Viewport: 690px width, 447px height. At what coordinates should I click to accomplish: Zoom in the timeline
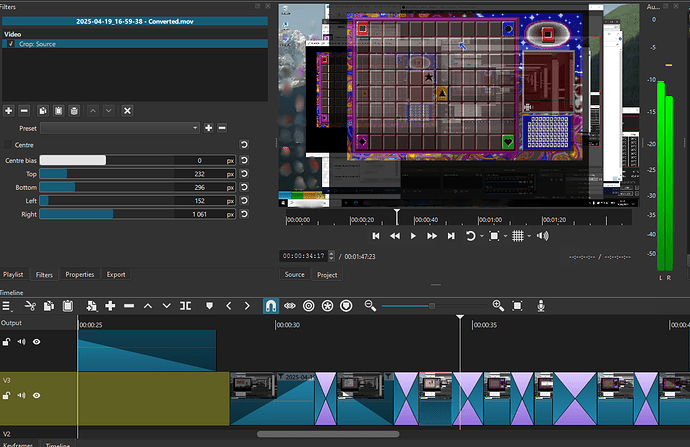(x=498, y=306)
